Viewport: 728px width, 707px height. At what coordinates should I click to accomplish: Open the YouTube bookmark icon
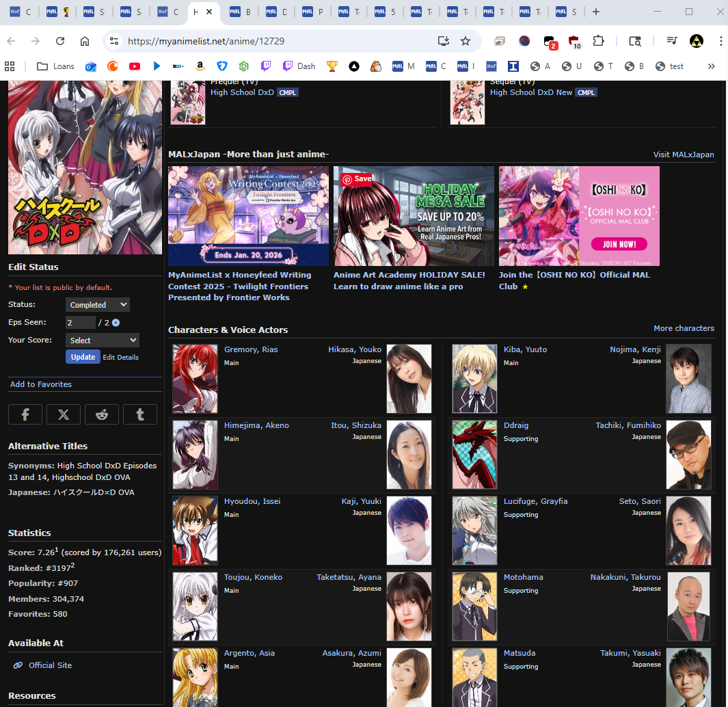[135, 66]
